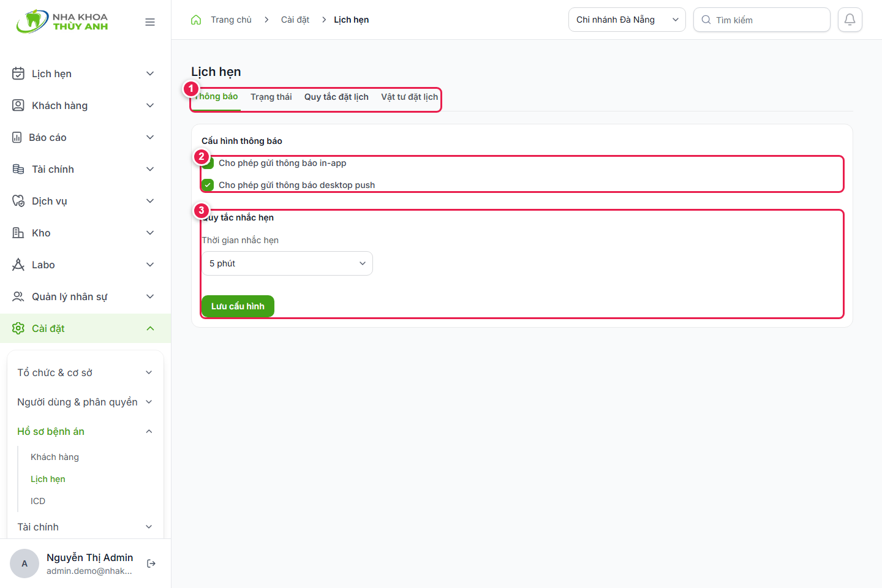Click the Lịch hẹn calendar icon in sidebar
This screenshot has height=588, width=882.
coord(18,73)
